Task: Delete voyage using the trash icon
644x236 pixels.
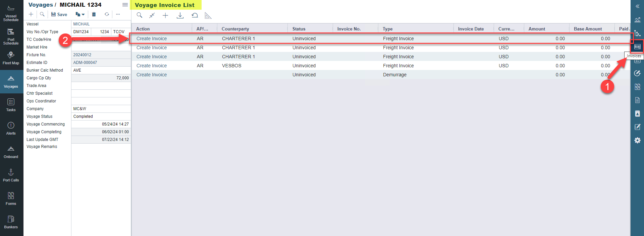Action: (x=94, y=14)
